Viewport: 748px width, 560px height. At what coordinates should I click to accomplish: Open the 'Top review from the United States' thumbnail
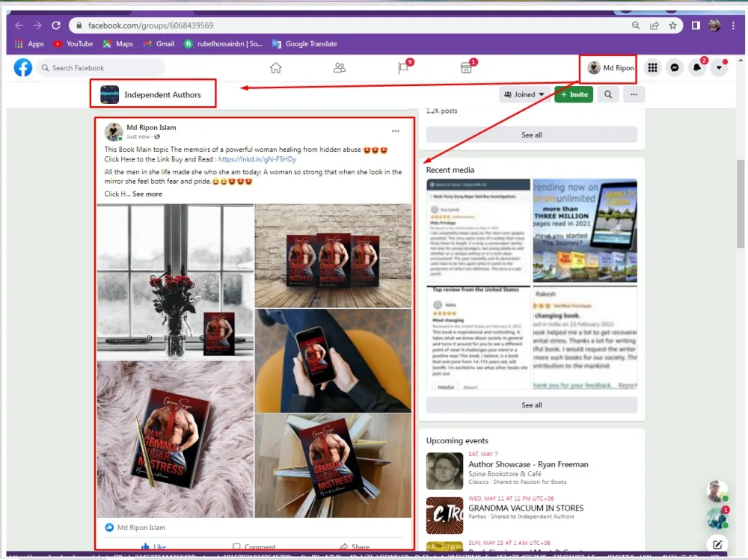tap(479, 338)
